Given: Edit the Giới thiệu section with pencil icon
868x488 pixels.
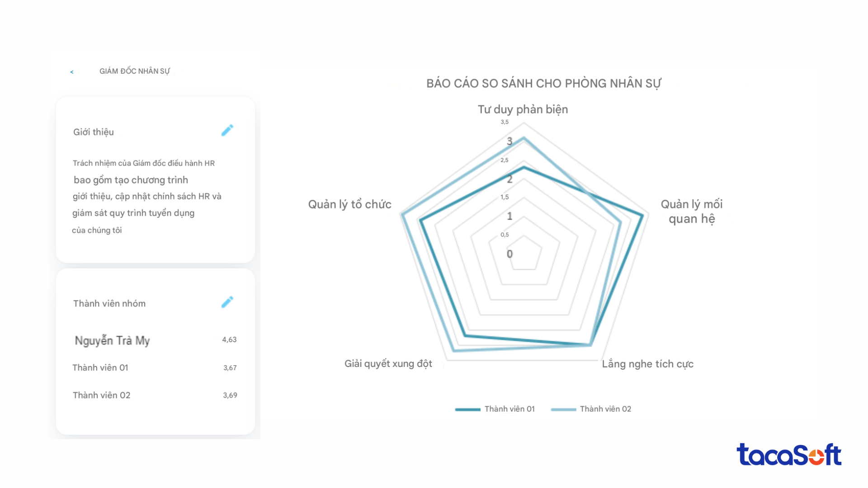Looking at the screenshot, I should tap(227, 131).
